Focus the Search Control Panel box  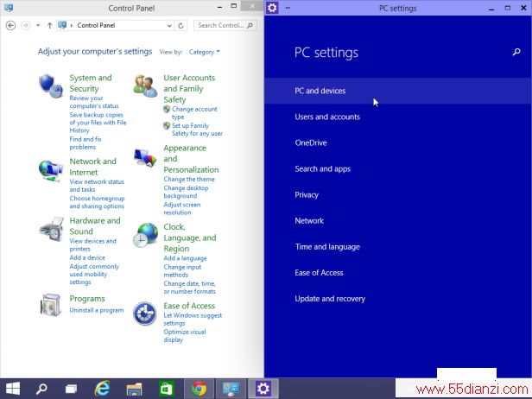click(x=225, y=25)
